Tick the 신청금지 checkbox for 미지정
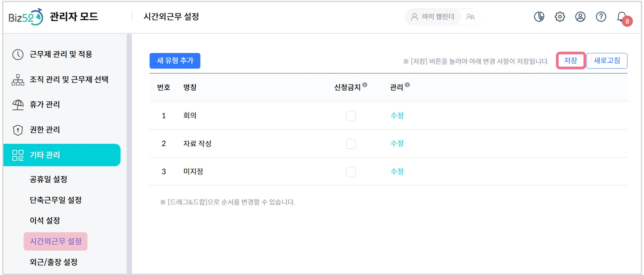Viewport: 644px width, 275px height. pyautogui.click(x=351, y=172)
